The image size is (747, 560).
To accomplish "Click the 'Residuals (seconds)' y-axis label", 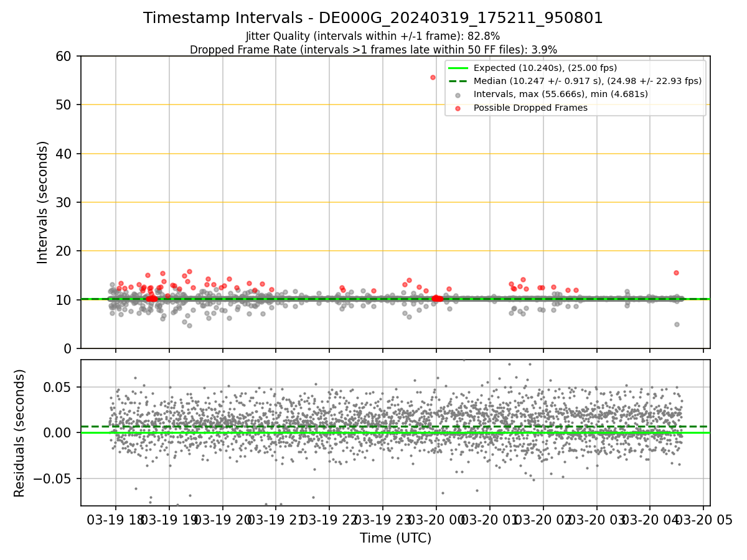I will [20, 433].
